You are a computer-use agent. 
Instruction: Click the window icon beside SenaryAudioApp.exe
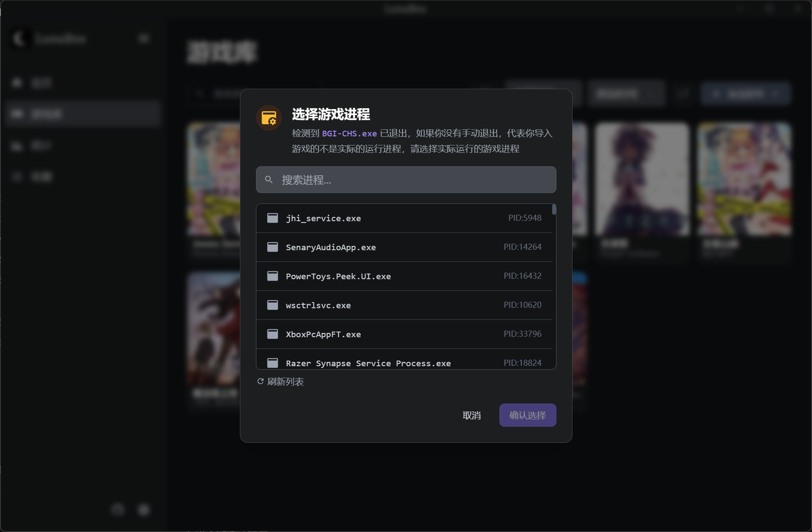pyautogui.click(x=272, y=247)
